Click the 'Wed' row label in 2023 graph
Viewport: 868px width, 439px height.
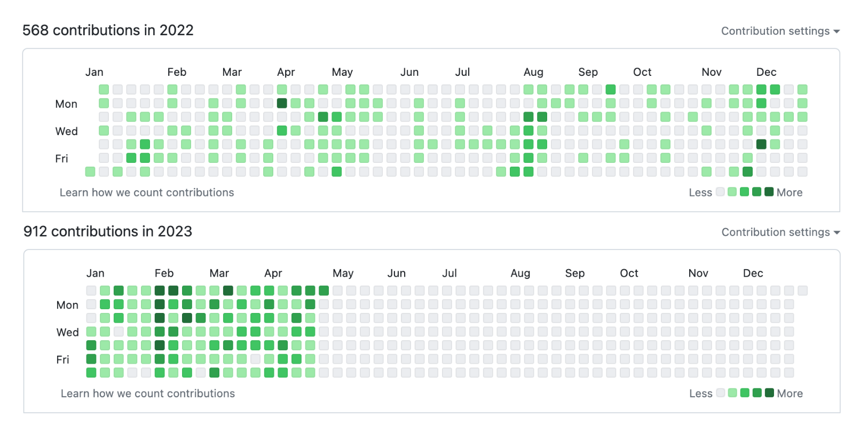(x=68, y=333)
